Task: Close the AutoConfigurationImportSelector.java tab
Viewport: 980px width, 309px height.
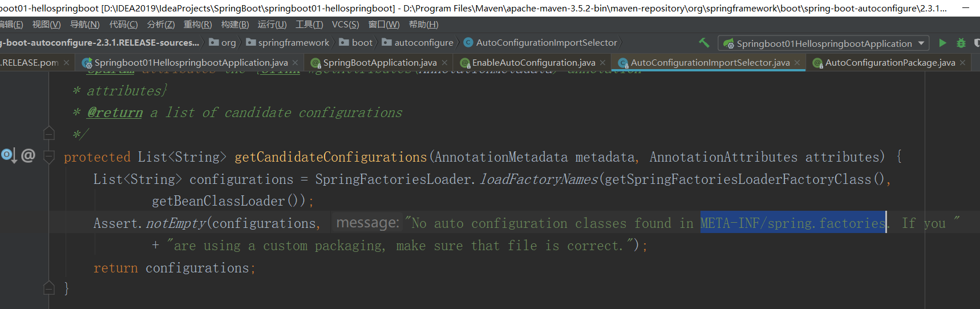Action: point(797,63)
